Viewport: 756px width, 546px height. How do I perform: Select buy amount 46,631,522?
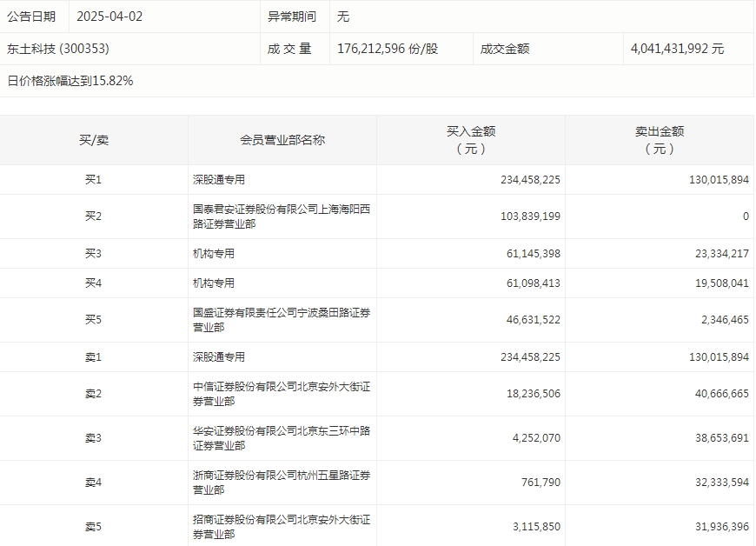534,320
